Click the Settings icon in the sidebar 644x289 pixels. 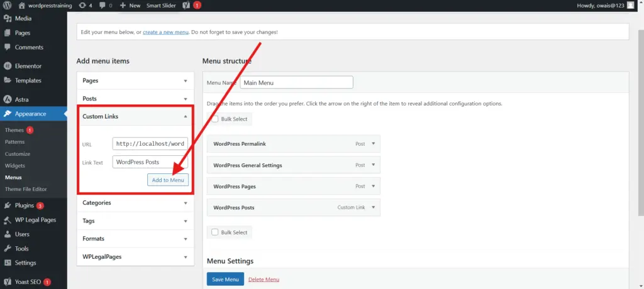click(7, 263)
